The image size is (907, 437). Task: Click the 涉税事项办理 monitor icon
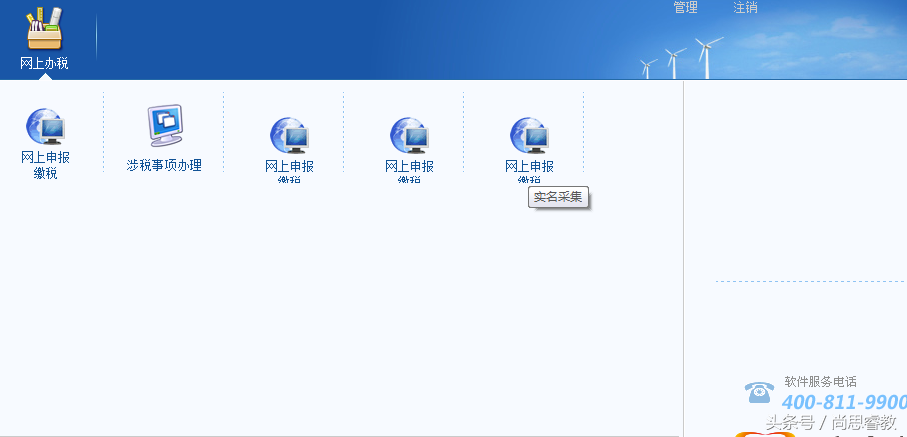click(x=165, y=125)
